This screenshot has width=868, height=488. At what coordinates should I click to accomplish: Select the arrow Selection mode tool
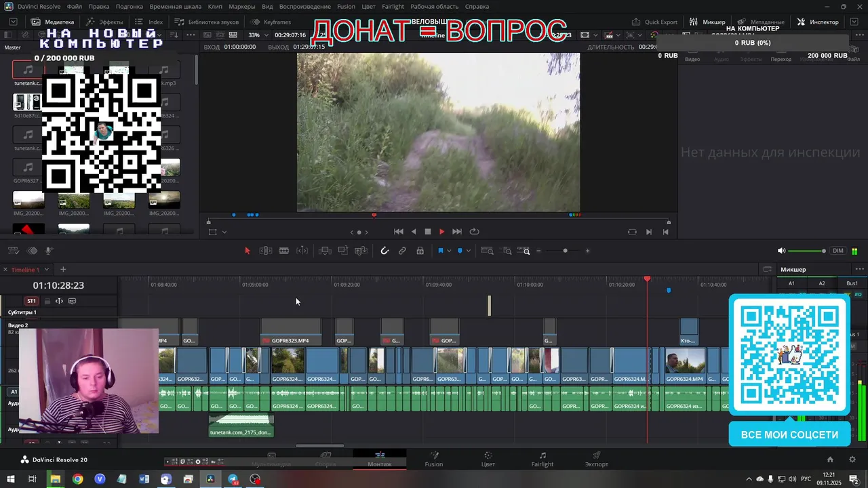247,251
